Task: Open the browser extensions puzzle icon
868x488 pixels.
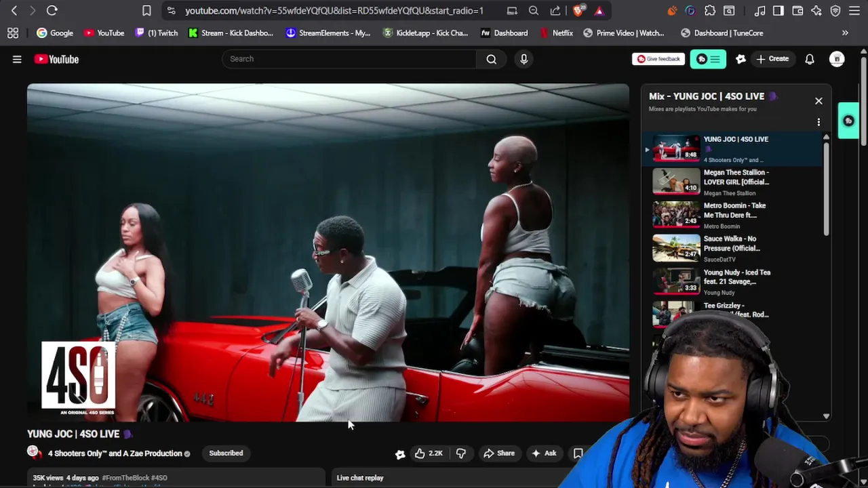Action: coord(710,11)
